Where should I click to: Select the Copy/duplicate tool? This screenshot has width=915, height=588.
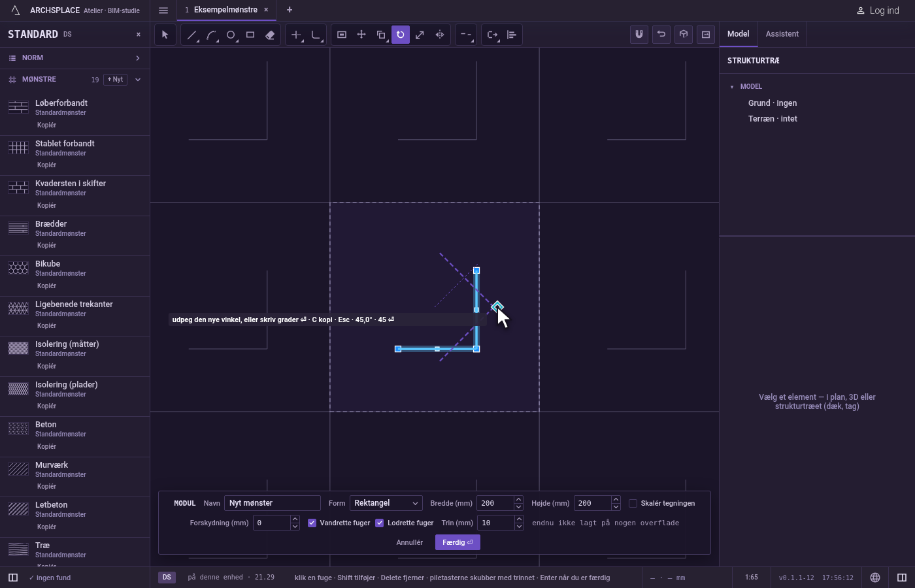[381, 35]
